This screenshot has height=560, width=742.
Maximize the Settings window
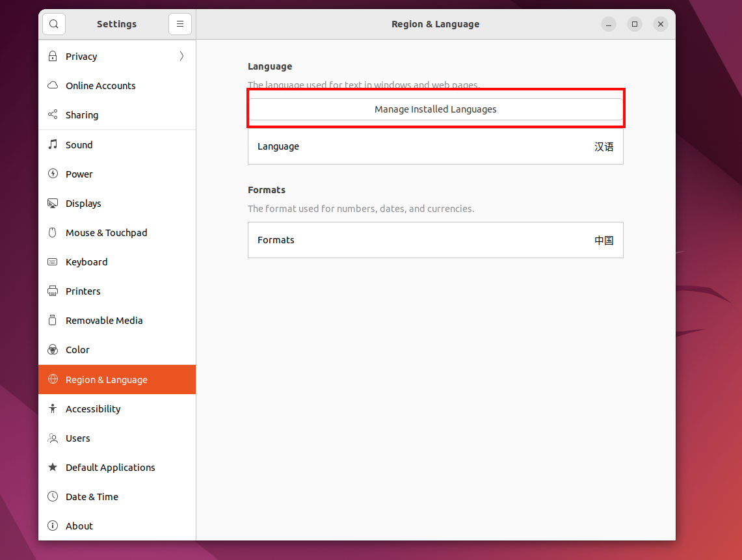[635, 24]
